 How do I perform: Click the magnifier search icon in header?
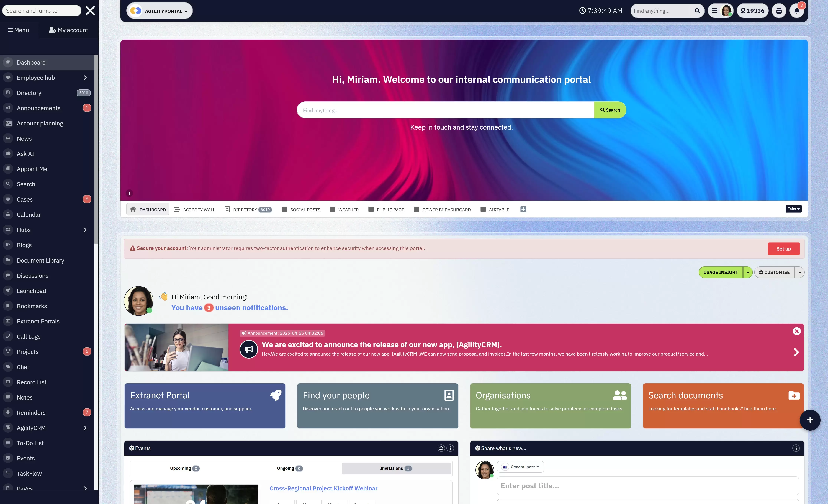click(697, 11)
